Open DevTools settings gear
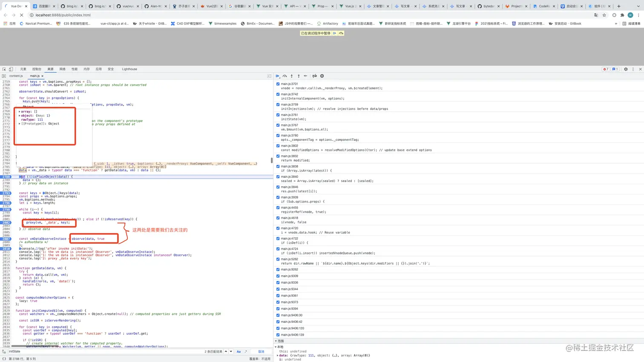The width and height of the screenshot is (644, 362). click(626, 69)
